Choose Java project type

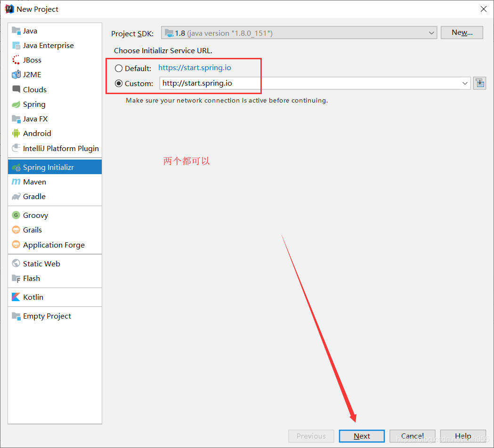pyautogui.click(x=55, y=31)
